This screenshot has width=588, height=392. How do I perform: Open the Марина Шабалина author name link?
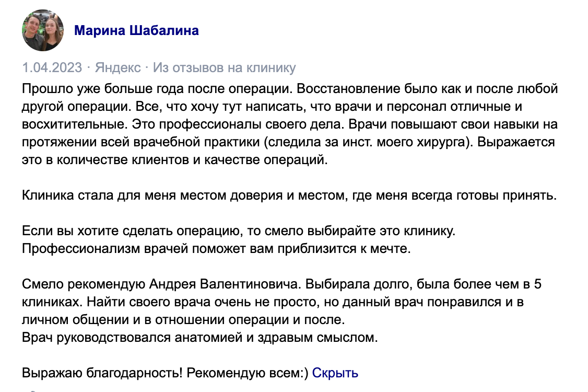coord(136,30)
